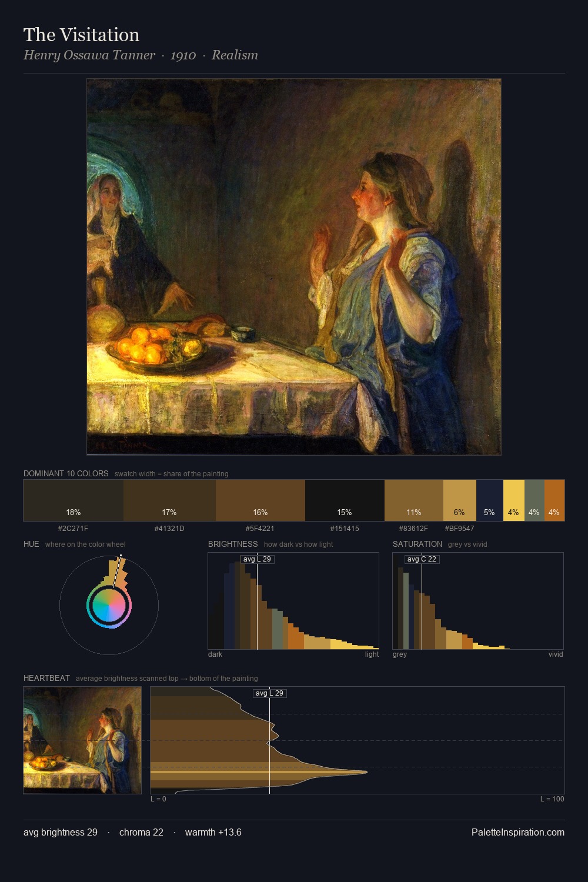
Task: Click the hex label #41321D
Action: (x=169, y=529)
